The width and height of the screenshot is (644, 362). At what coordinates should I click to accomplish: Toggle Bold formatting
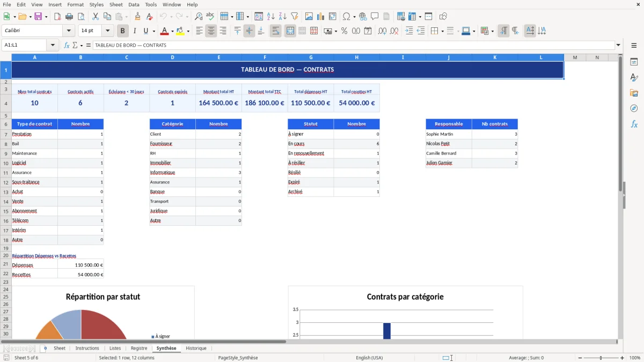123,31
